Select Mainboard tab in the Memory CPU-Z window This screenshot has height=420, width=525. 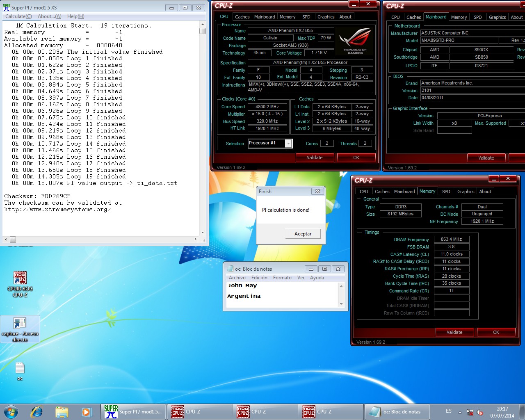(x=404, y=192)
